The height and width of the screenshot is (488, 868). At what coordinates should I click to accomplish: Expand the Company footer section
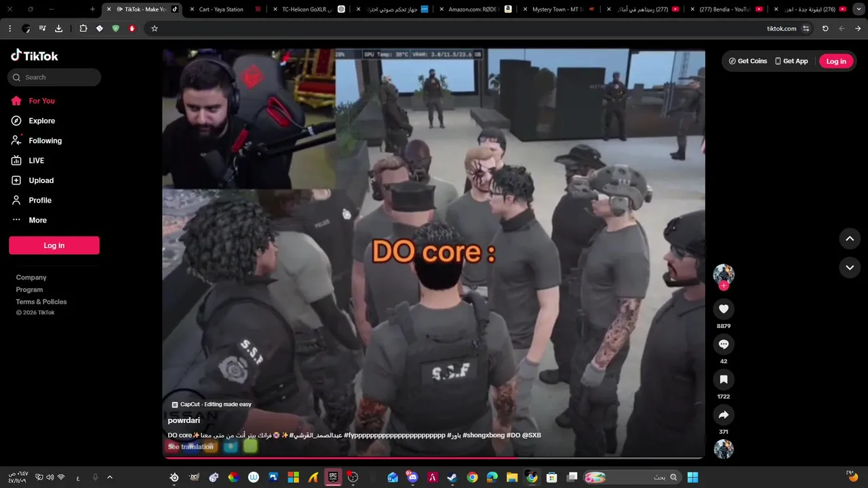click(31, 277)
